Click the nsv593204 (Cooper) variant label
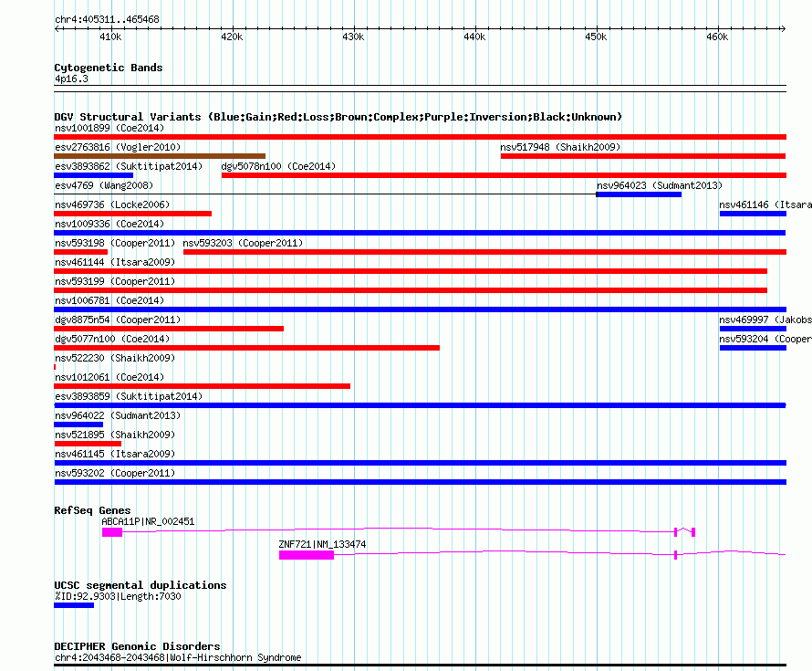 pos(765,339)
